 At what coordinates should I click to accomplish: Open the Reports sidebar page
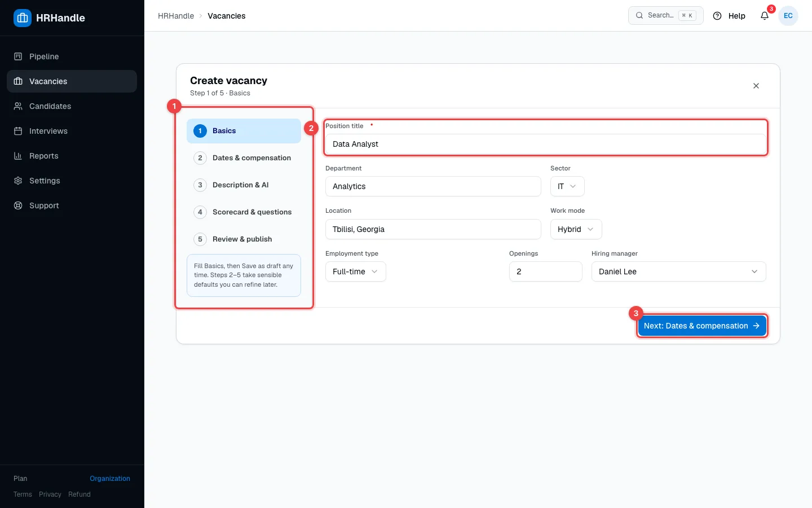[x=72, y=156]
